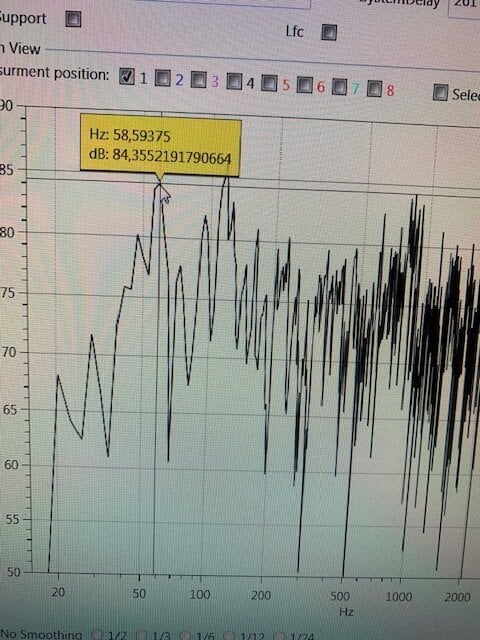This screenshot has height=640, width=480.
Task: Click the 50 Hz axis label
Action: (x=139, y=593)
